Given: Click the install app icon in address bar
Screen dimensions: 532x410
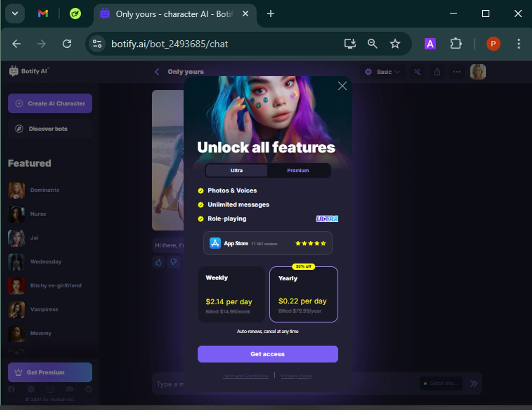Looking at the screenshot, I should point(350,44).
